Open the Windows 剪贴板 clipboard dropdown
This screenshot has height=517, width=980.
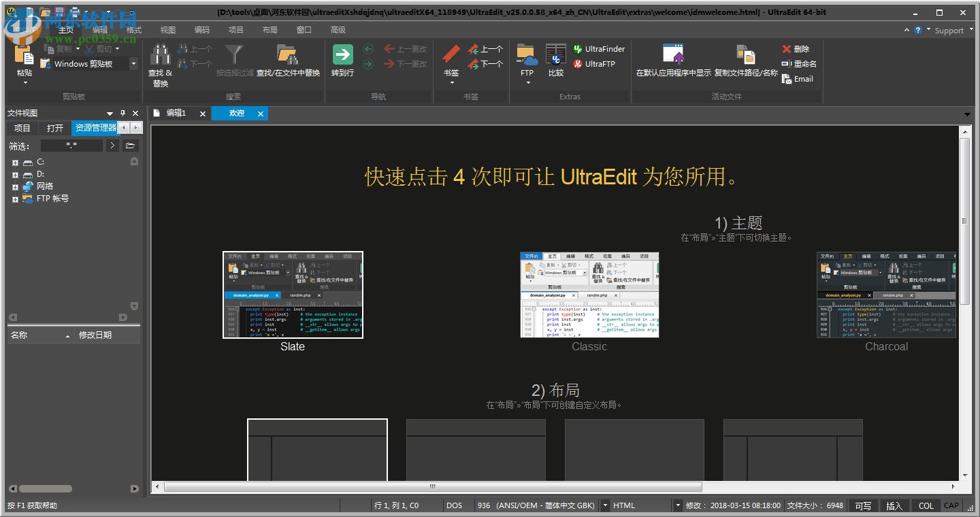(x=133, y=64)
